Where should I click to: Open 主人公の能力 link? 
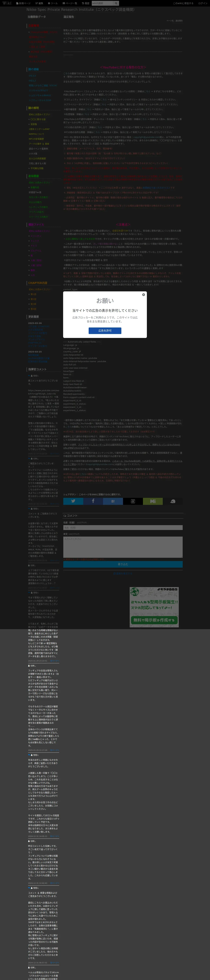(x=35, y=202)
